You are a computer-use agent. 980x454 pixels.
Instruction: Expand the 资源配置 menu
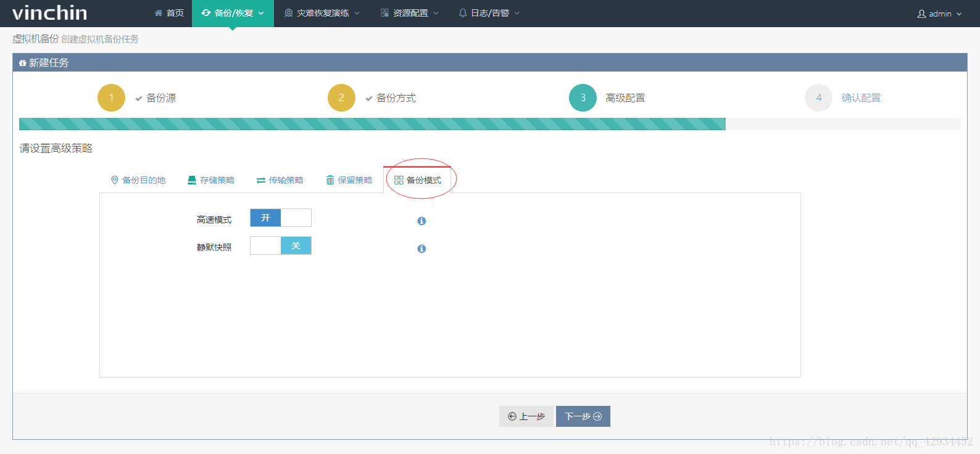(410, 13)
